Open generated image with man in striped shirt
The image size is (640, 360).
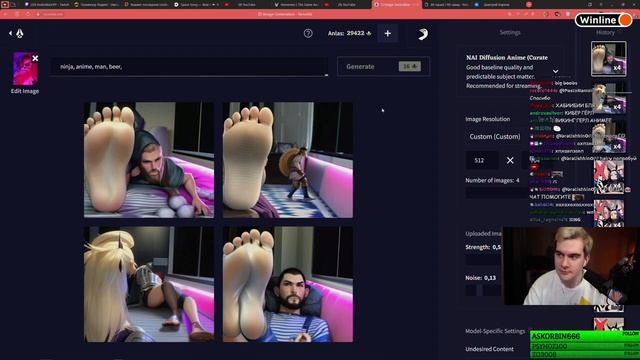pyautogui.click(x=288, y=284)
